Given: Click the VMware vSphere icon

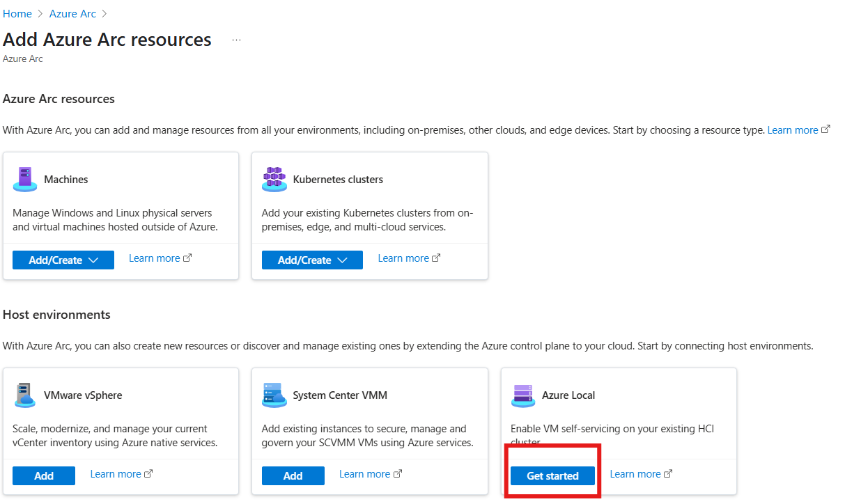Looking at the screenshot, I should (x=25, y=395).
